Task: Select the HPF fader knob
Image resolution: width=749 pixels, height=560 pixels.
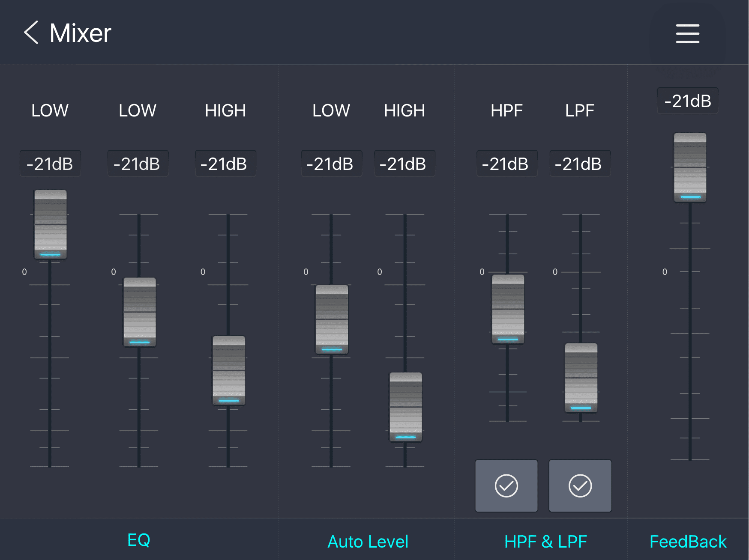Action: point(508,309)
